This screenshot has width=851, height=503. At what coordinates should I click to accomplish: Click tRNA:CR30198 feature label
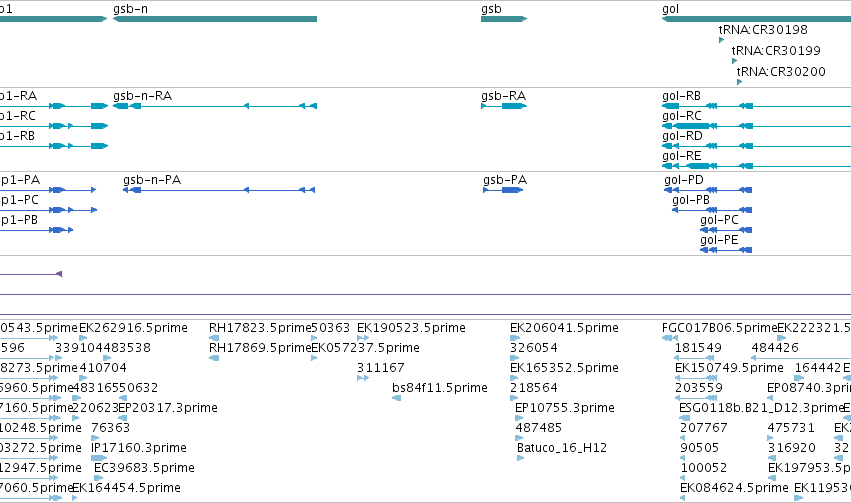coord(763,29)
